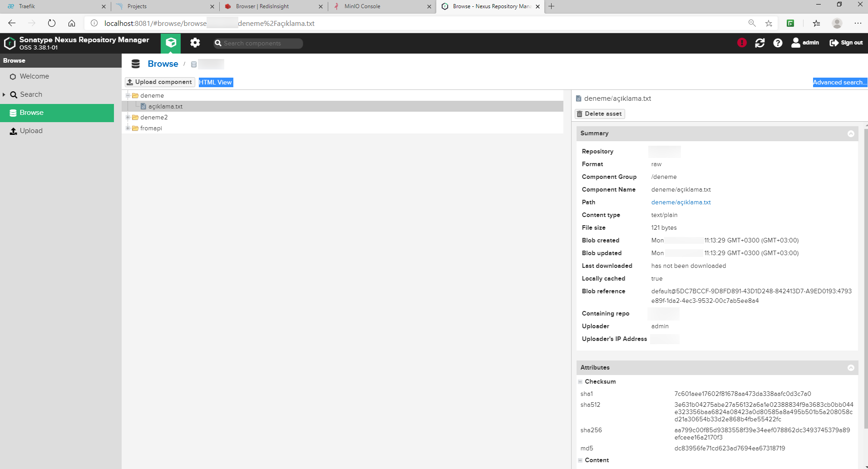Collapse the Summary panel
The image size is (868, 469).
(x=851, y=133)
